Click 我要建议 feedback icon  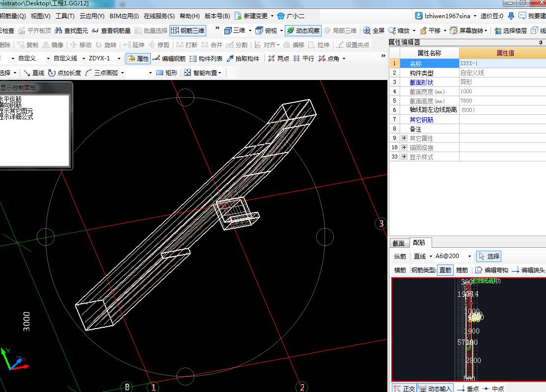pos(522,16)
